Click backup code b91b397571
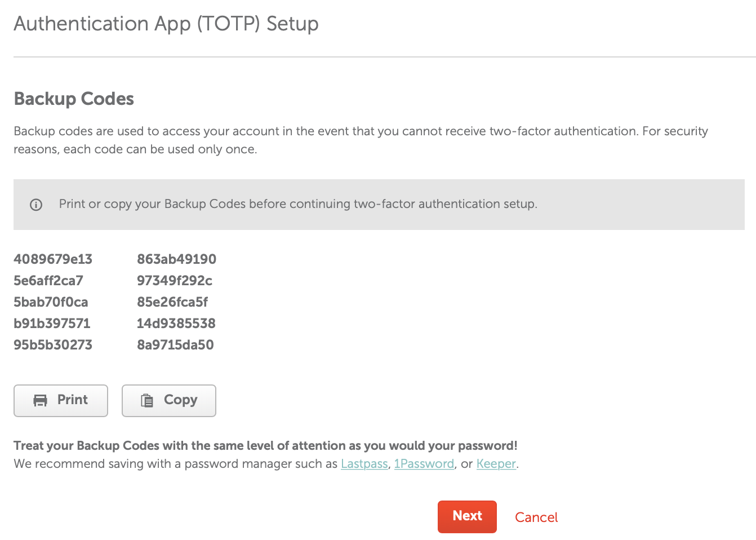 (x=52, y=324)
